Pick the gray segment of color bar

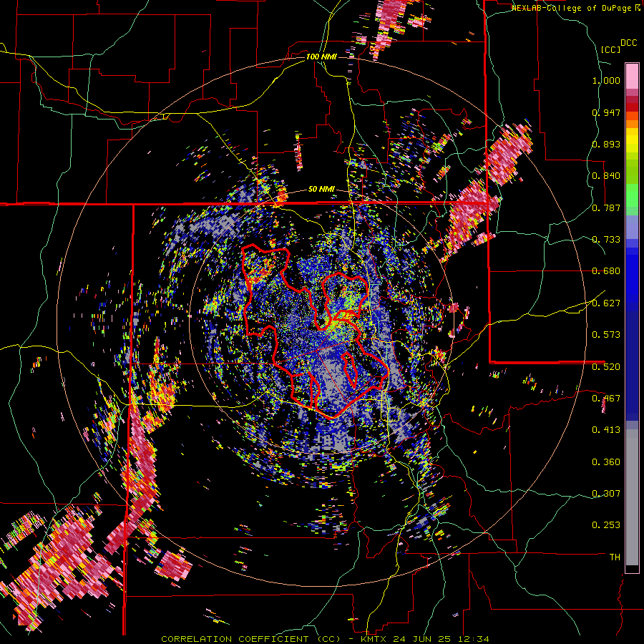pyautogui.click(x=632, y=497)
